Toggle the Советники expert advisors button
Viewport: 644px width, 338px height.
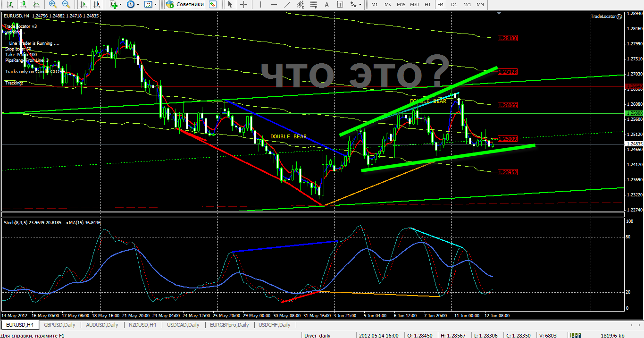coord(185,4)
